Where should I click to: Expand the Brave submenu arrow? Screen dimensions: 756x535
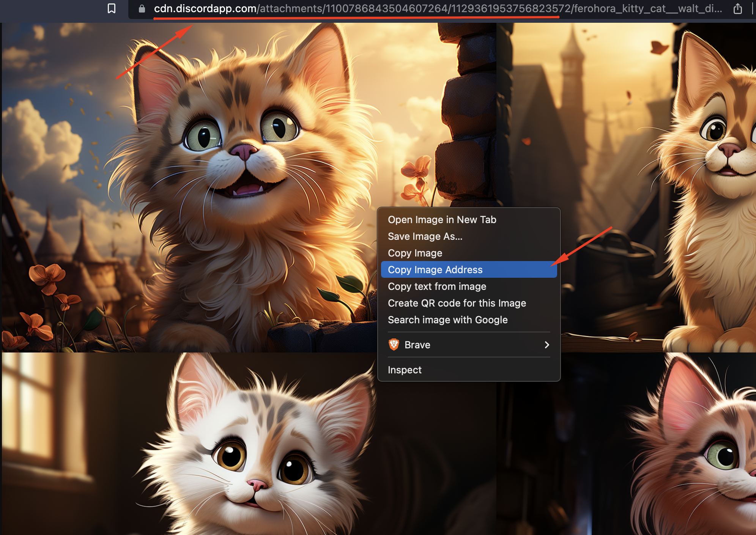(547, 345)
